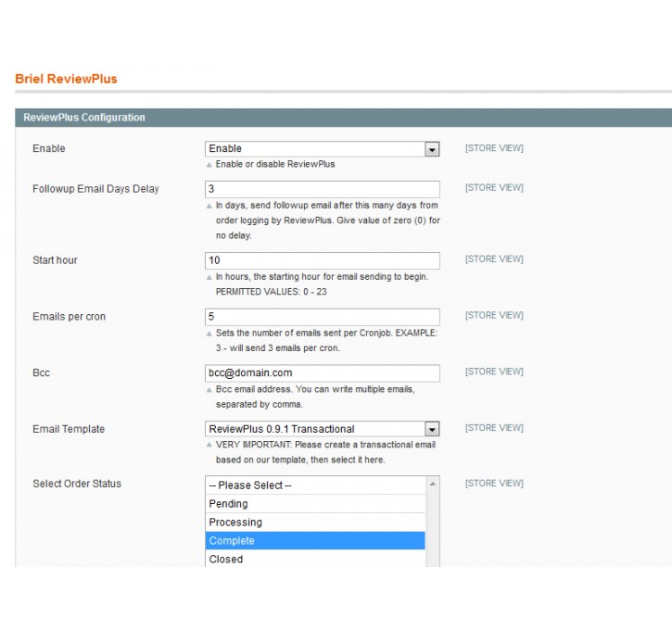Click the 'VERY IMPORTANT' template hint text
The height and width of the screenshot is (630, 672).
tap(325, 452)
